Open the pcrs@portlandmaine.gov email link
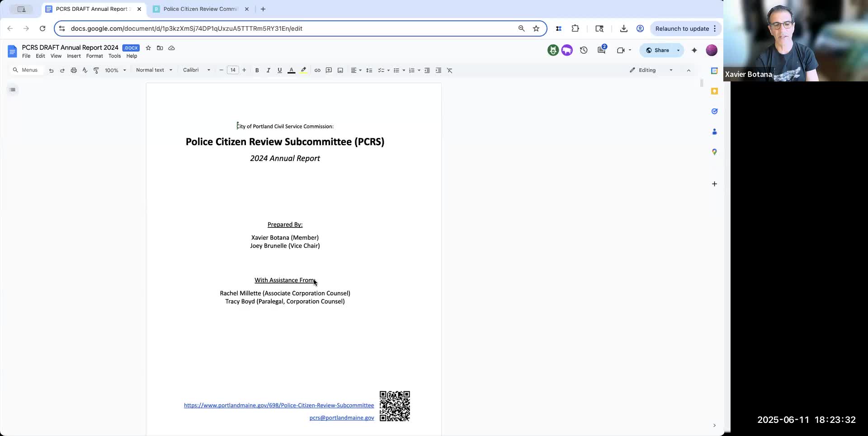Screen dimensions: 868x436 tap(342, 417)
